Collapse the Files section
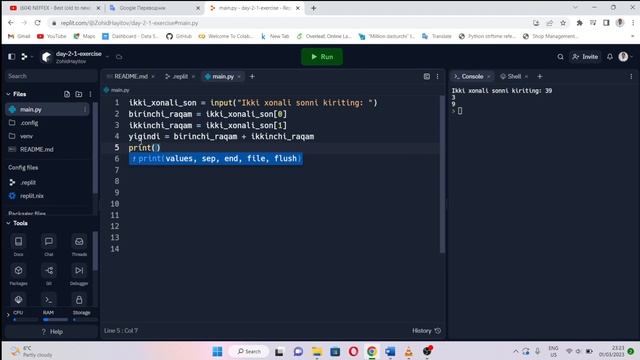The image size is (640, 360). pyautogui.click(x=8, y=94)
